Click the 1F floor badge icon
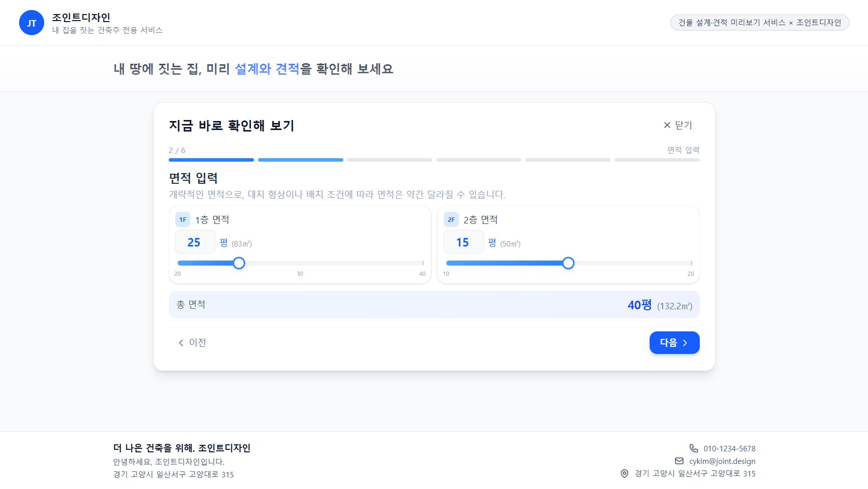This screenshot has width=868, height=489. tap(183, 219)
